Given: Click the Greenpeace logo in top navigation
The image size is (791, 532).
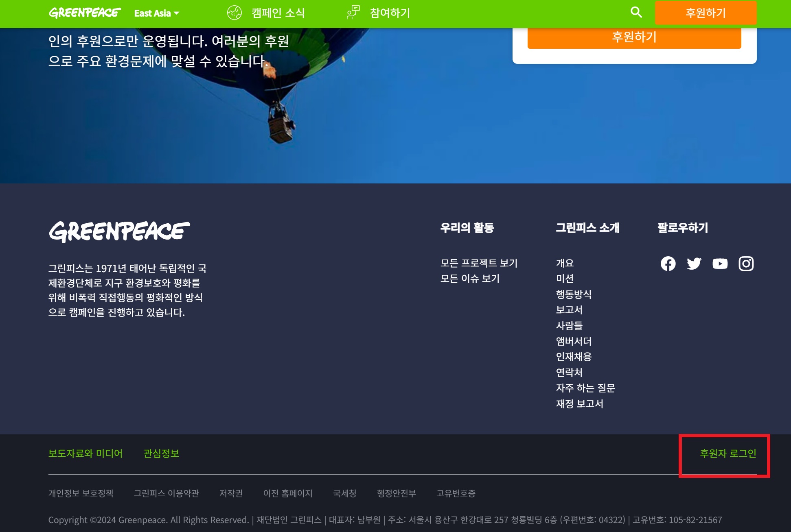Looking at the screenshot, I should pos(85,13).
